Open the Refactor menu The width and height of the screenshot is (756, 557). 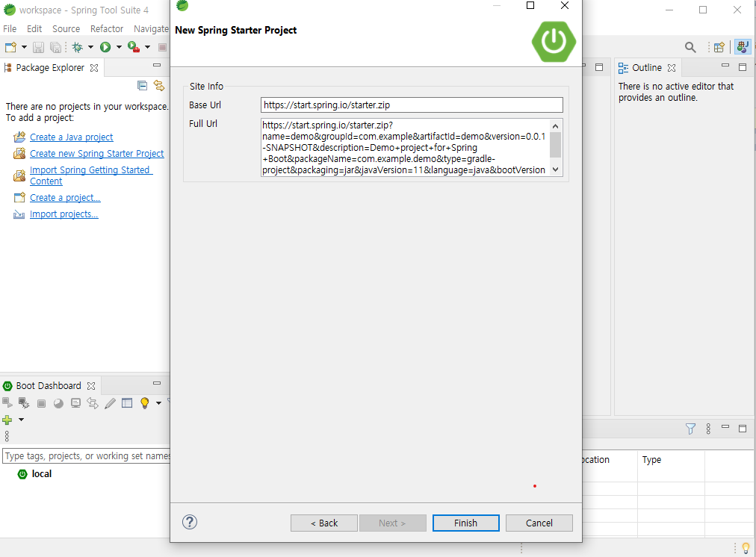107,29
